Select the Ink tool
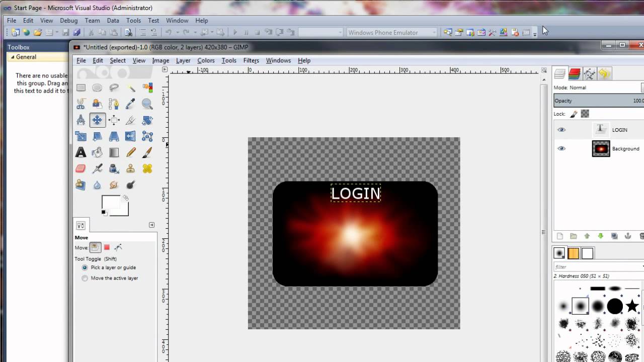This screenshot has width=644, height=362. [x=114, y=168]
